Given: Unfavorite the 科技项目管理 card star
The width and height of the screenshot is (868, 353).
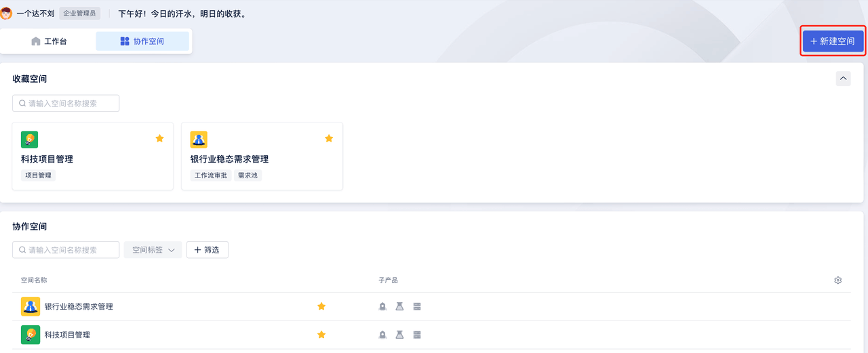Looking at the screenshot, I should (160, 138).
